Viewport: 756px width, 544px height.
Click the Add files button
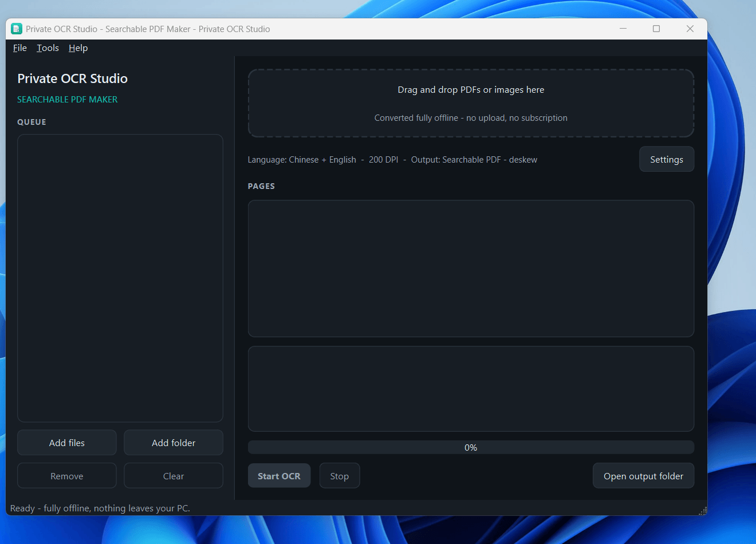67,443
